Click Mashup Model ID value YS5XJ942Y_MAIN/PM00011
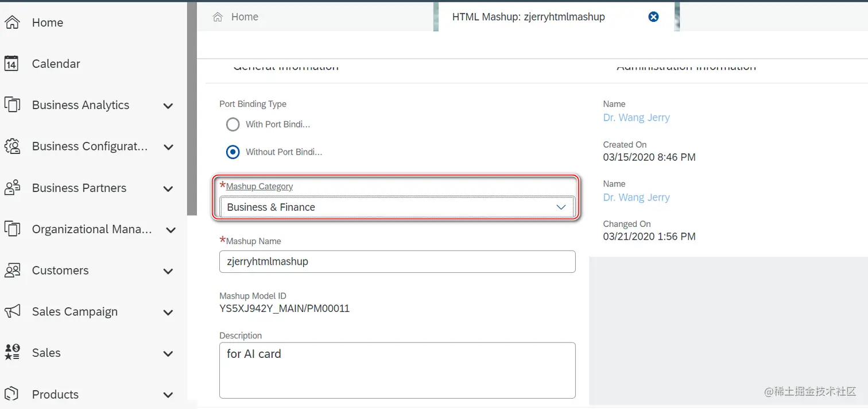Image resolution: width=868 pixels, height=409 pixels. click(x=284, y=308)
